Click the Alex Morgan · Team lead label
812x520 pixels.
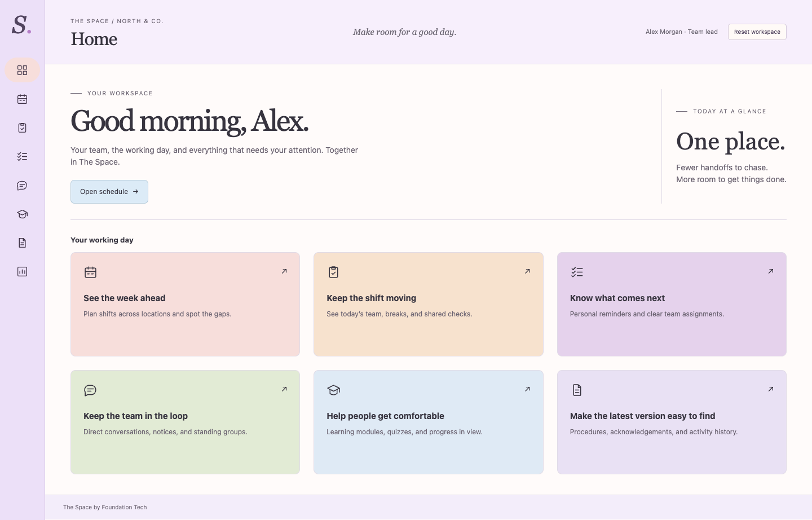click(x=681, y=32)
